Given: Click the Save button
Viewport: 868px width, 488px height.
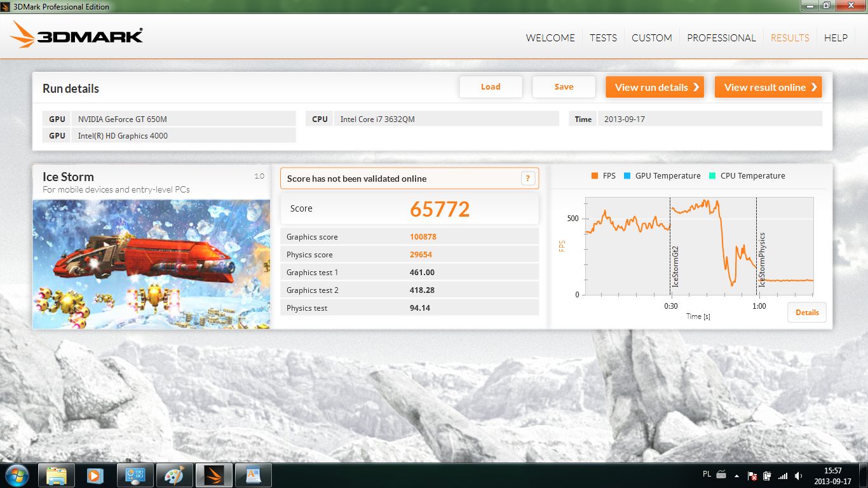Looking at the screenshot, I should [564, 87].
